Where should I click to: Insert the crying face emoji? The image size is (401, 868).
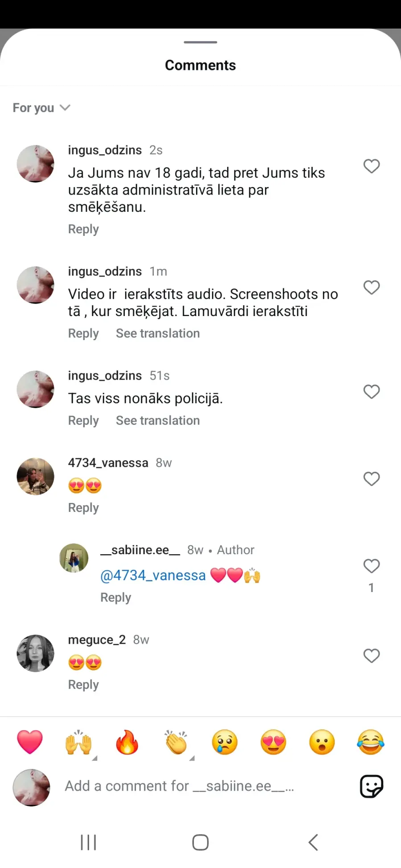click(225, 742)
